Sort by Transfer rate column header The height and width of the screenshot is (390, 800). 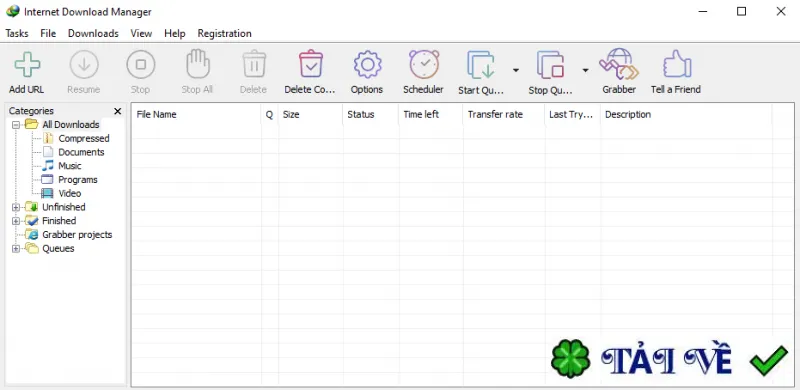coord(504,114)
